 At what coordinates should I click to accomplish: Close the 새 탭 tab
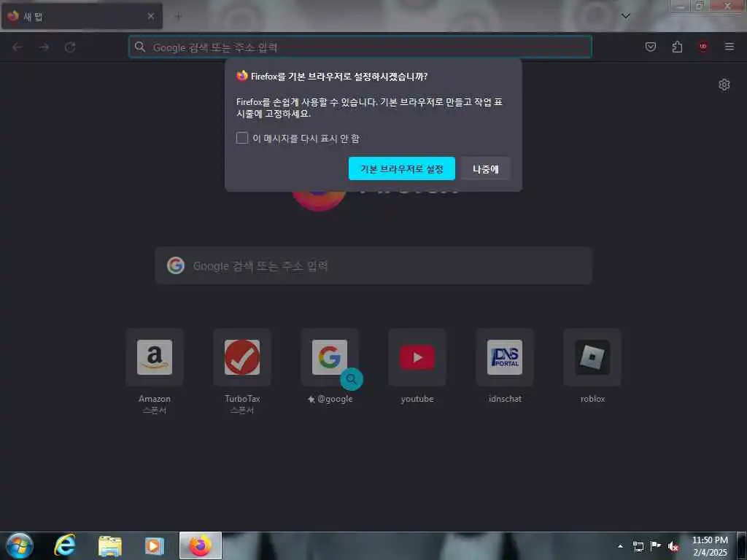coord(150,16)
